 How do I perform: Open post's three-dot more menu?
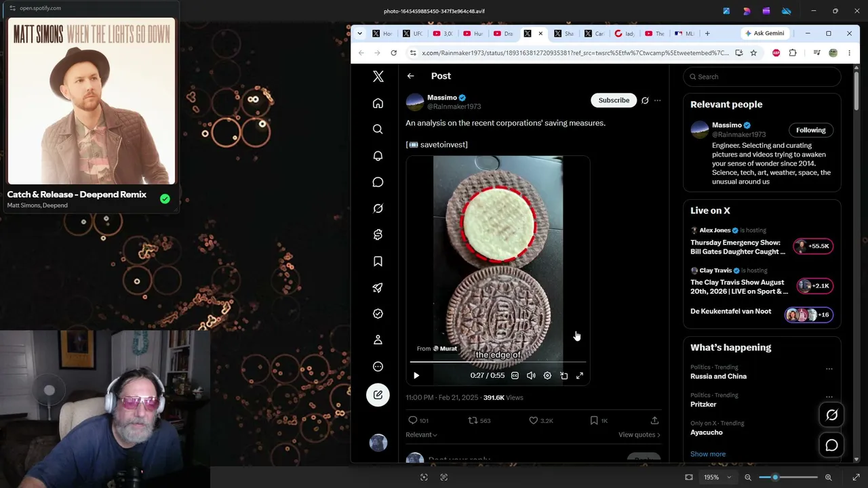point(657,100)
